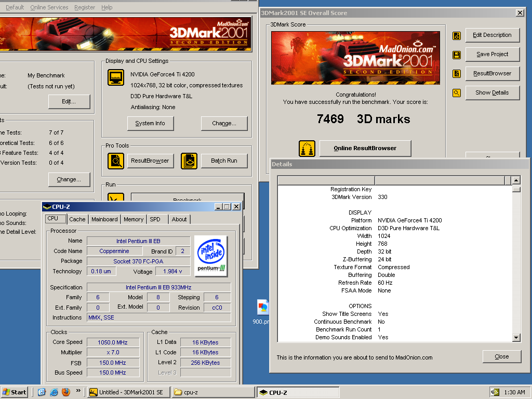Switch to the Cache tab in CPU-Z
532x399 pixels.
77,219
